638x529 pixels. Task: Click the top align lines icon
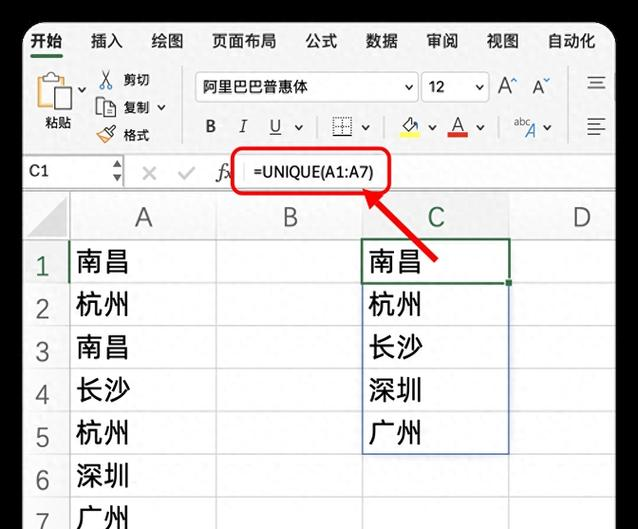[596, 83]
